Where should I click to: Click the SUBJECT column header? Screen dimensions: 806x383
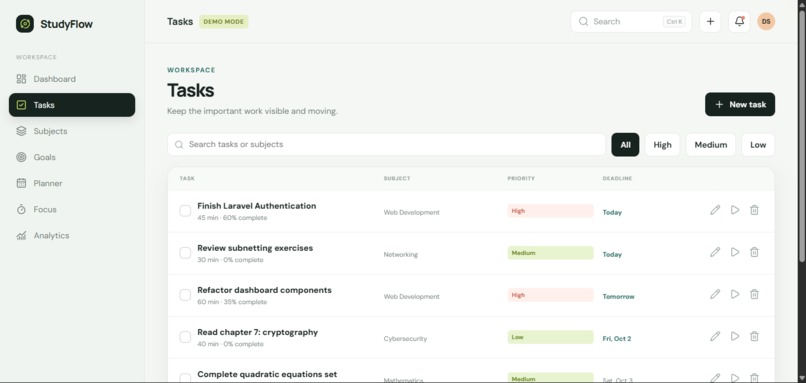[x=397, y=178]
